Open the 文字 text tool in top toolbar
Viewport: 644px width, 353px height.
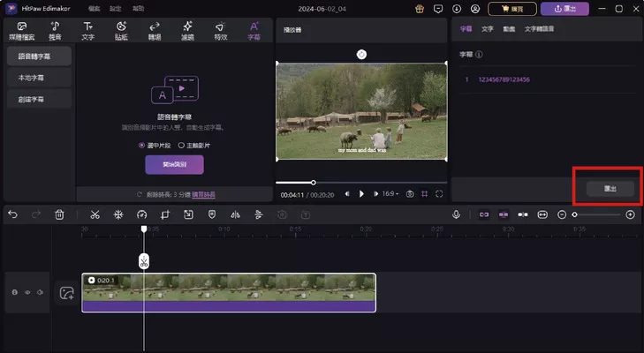coord(87,31)
